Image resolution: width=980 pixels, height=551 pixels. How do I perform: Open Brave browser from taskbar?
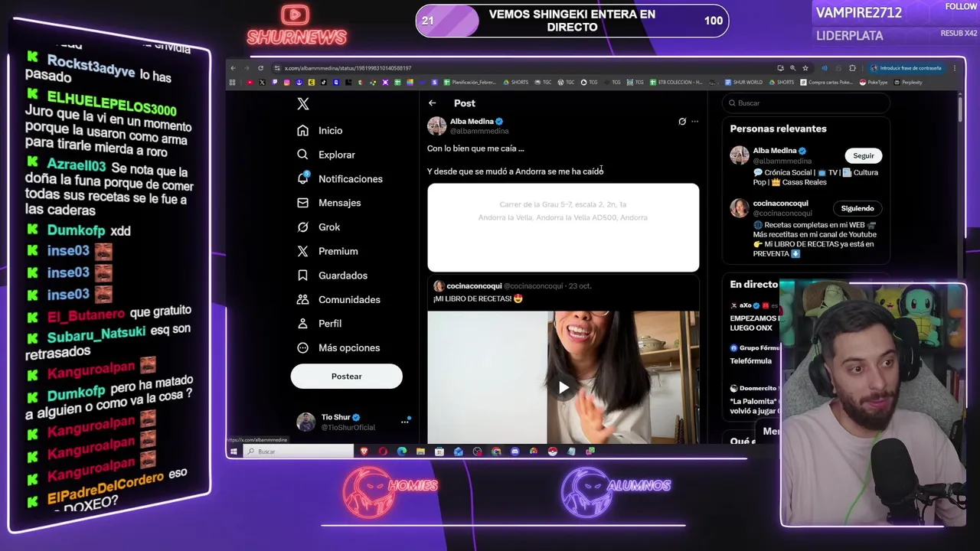click(364, 452)
